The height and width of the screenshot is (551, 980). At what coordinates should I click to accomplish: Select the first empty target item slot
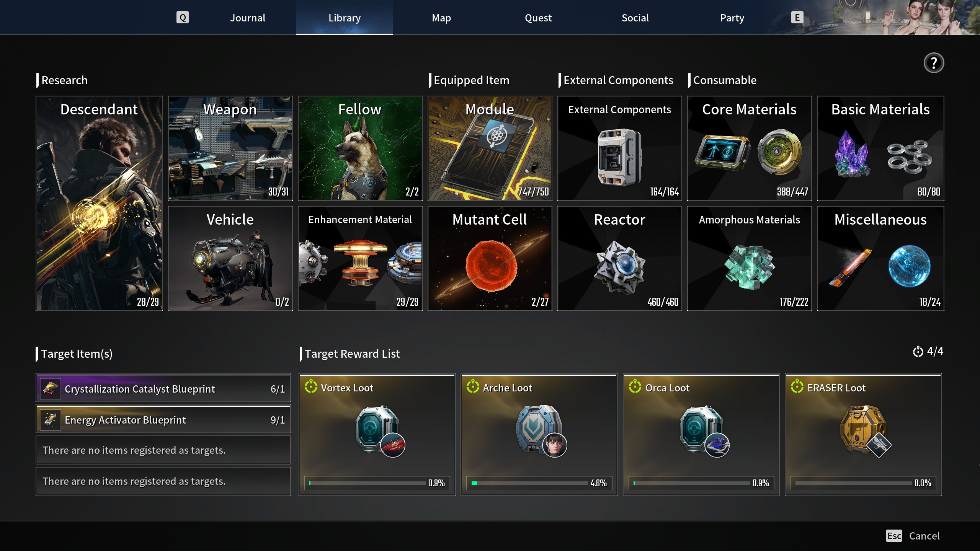click(163, 450)
